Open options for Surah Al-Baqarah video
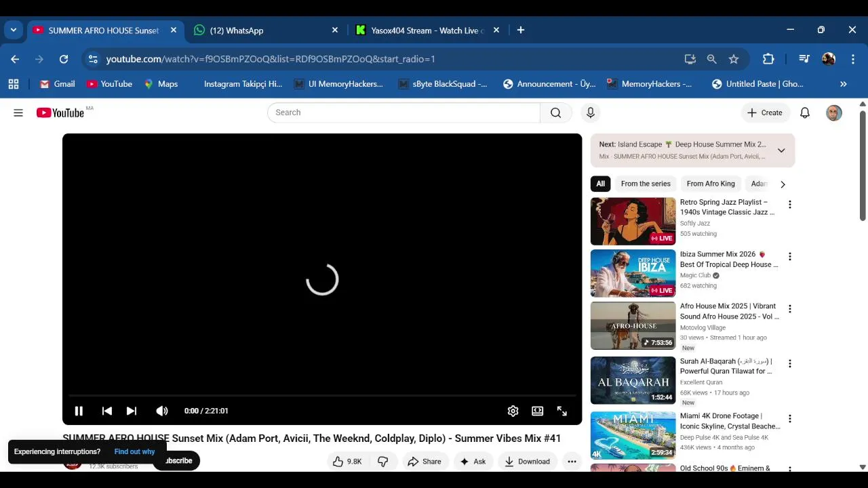Image resolution: width=868 pixels, height=488 pixels. [789, 364]
